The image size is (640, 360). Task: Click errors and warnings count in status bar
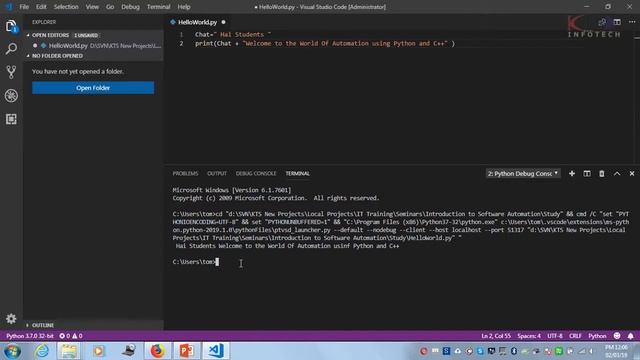71,336
